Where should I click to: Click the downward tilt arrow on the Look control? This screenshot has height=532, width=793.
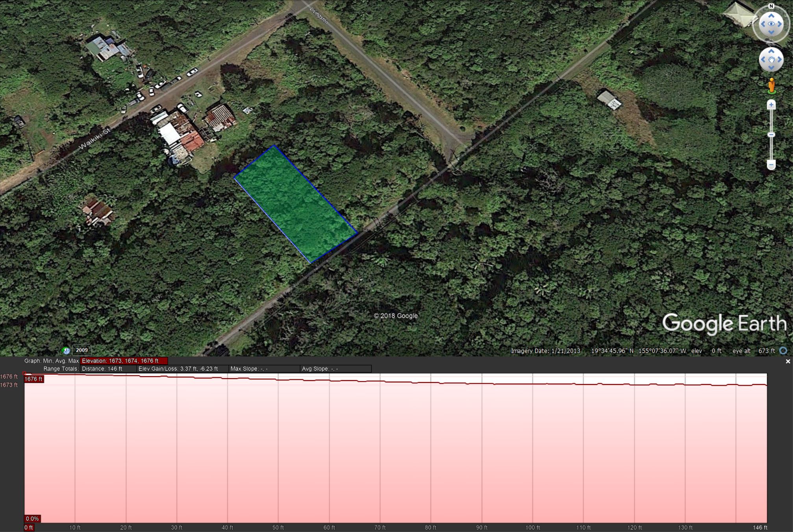click(x=771, y=32)
